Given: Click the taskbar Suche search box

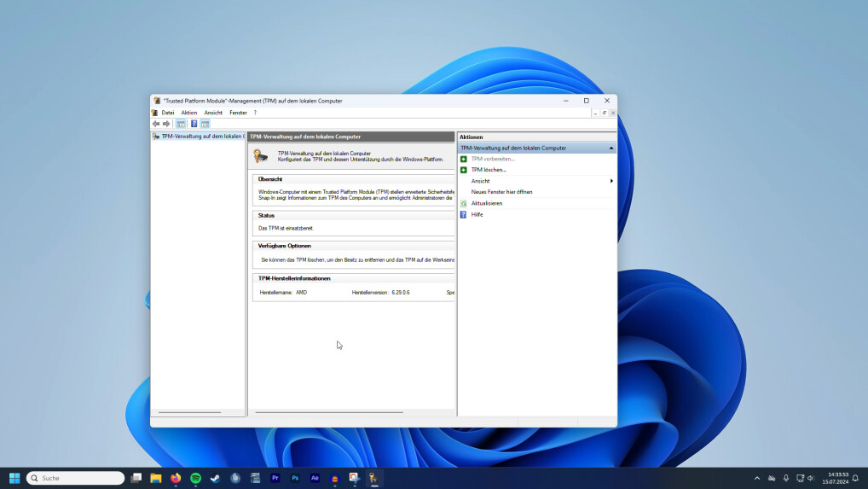Looking at the screenshot, I should (x=76, y=479).
